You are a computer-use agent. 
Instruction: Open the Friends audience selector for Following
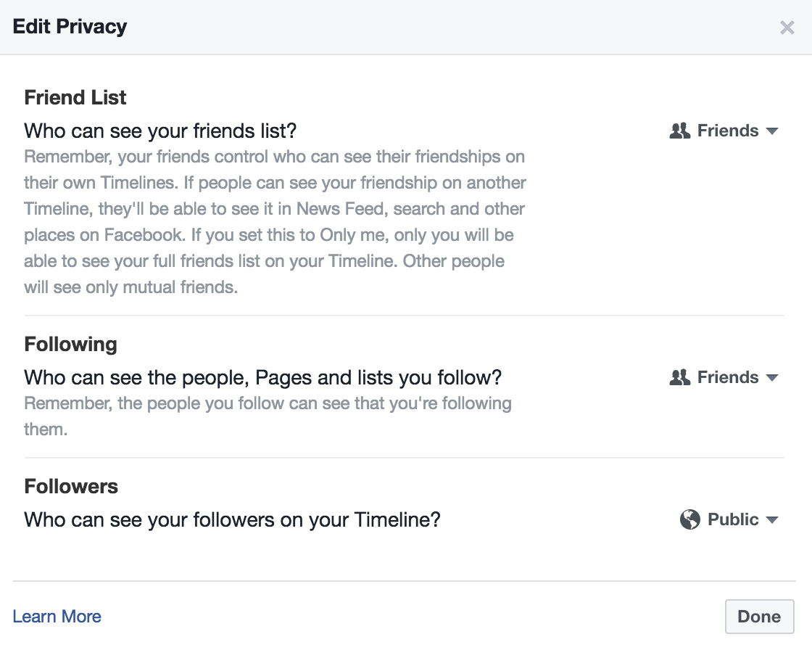724,377
